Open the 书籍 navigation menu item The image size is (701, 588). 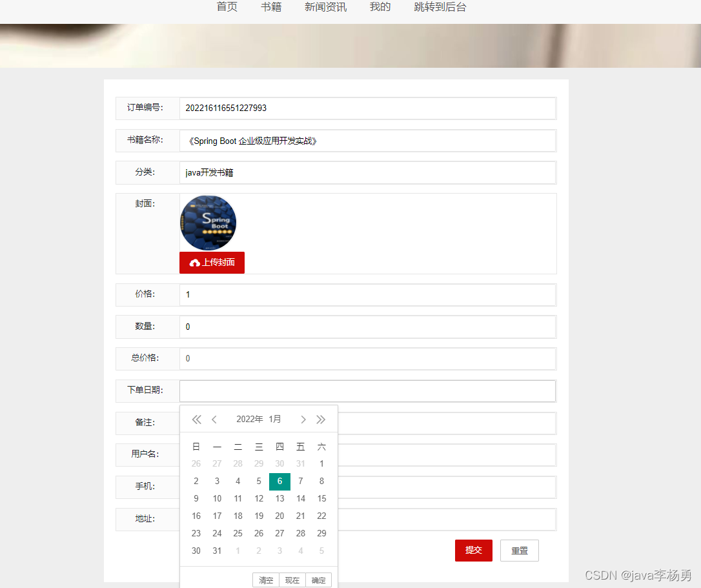271,7
